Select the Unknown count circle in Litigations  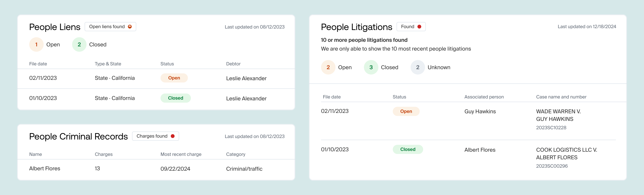pos(418,67)
